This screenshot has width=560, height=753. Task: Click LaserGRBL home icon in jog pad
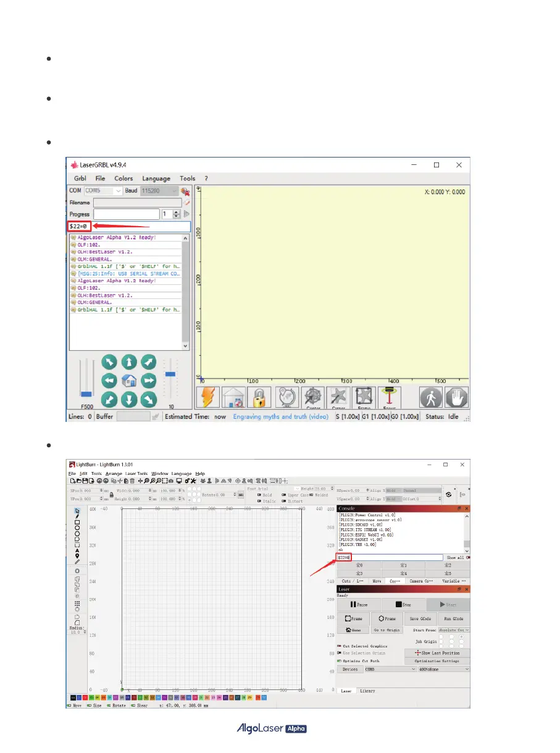(x=128, y=381)
